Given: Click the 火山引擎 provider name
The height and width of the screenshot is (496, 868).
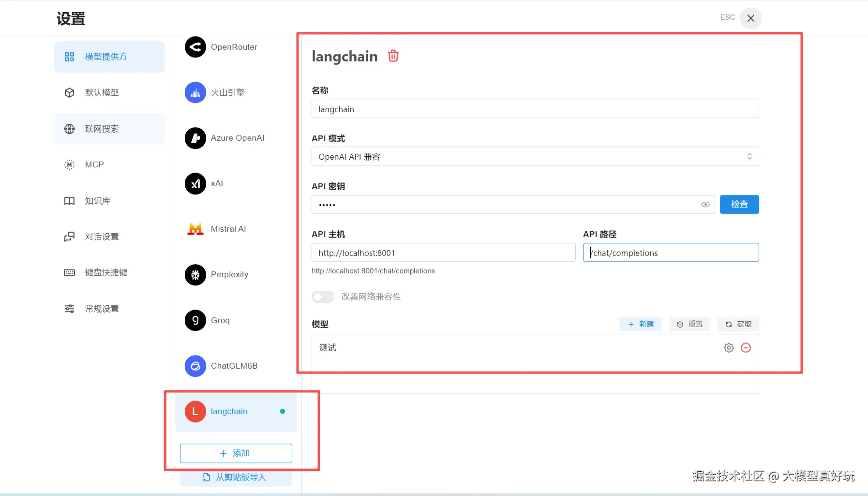Looking at the screenshot, I should tap(228, 92).
